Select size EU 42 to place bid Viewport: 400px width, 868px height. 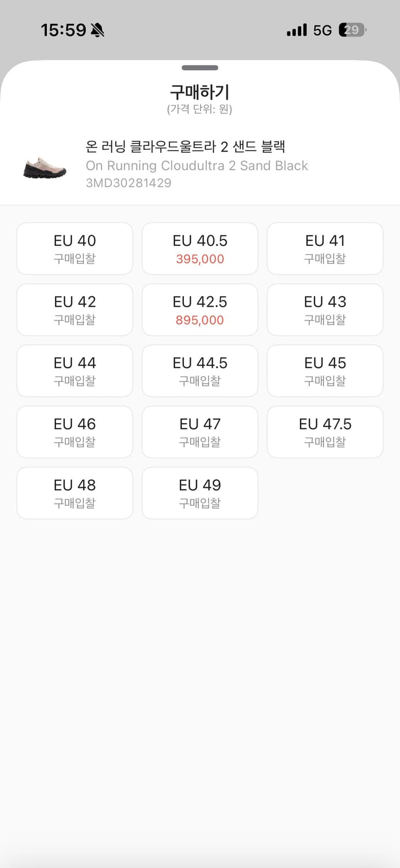click(x=75, y=310)
